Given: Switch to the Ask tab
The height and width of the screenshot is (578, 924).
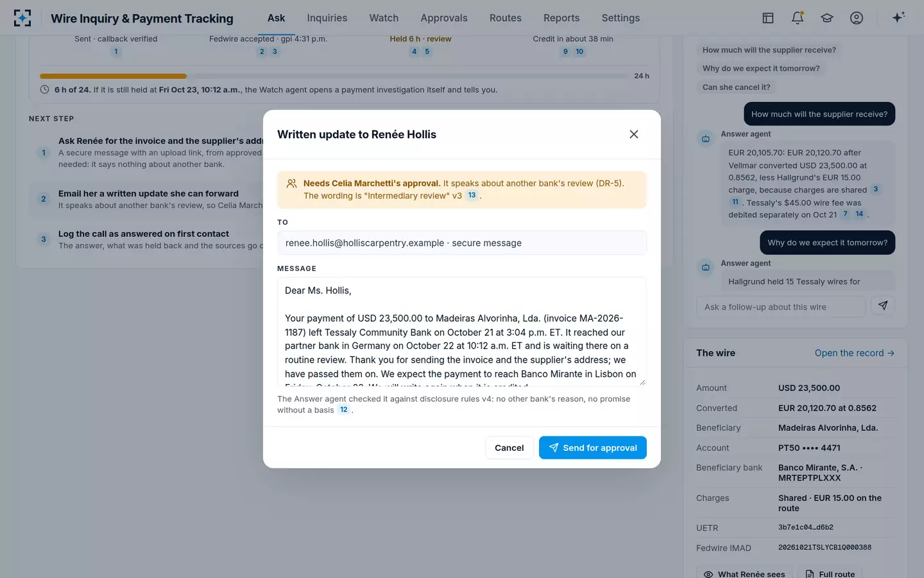Looking at the screenshot, I should coord(276,18).
